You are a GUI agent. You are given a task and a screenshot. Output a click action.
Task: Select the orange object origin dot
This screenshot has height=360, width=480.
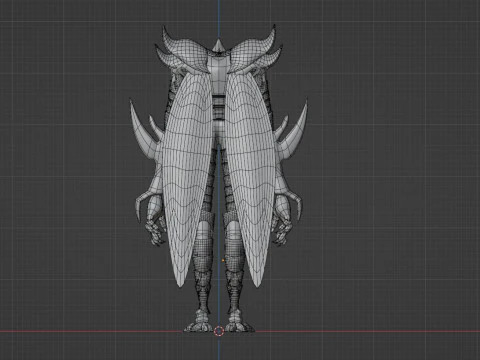[223, 260]
